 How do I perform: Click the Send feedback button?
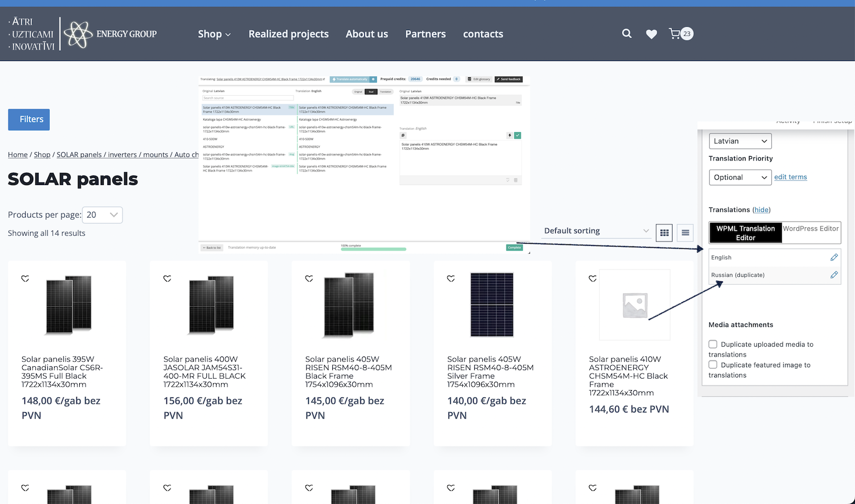click(x=508, y=79)
